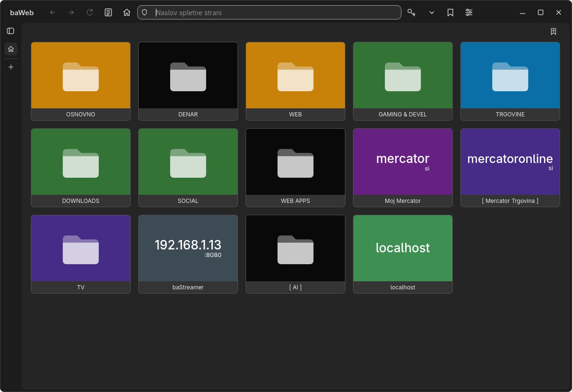Toggle the sidebar panel icon
Image resolution: width=572 pixels, height=392 pixels.
(x=10, y=31)
